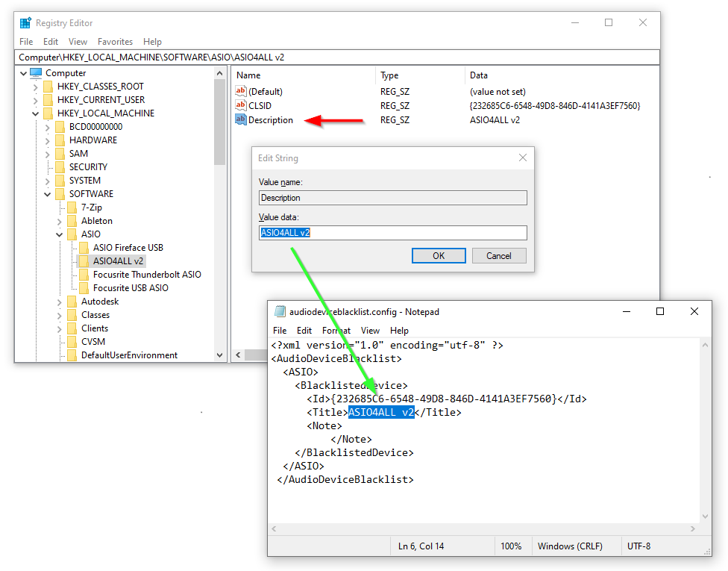
Task: Click the (Default) value icon
Action: coord(241,91)
